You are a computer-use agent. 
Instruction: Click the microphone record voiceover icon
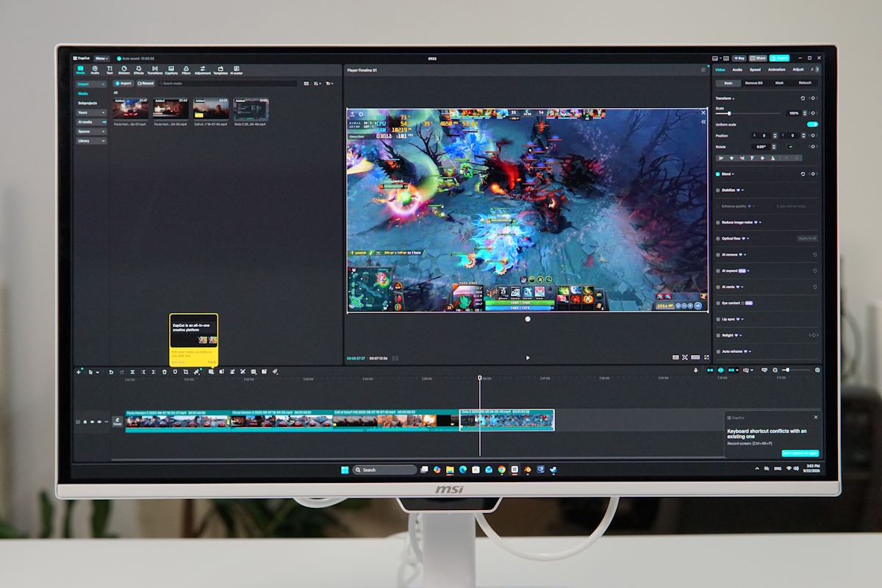click(x=696, y=370)
